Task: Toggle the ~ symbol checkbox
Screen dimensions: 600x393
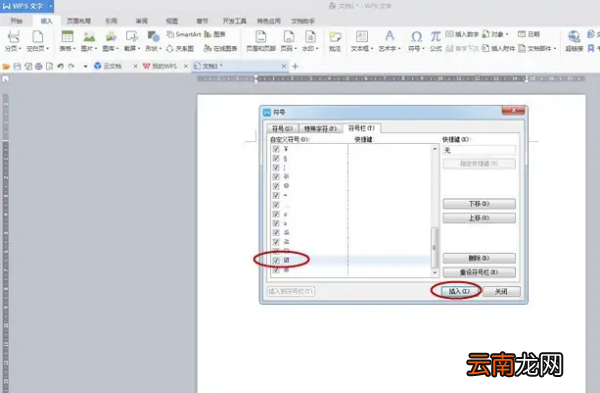Action: coord(276,195)
